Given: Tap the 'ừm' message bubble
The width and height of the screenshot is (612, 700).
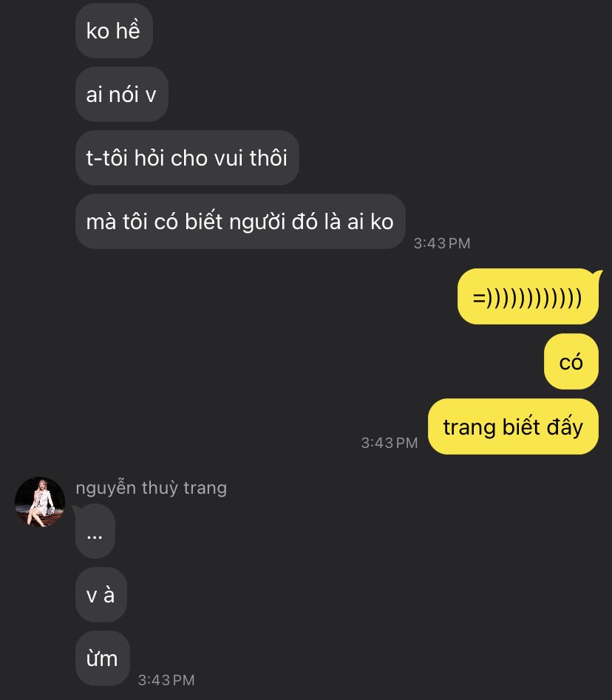Looking at the screenshot, I should [x=102, y=659].
